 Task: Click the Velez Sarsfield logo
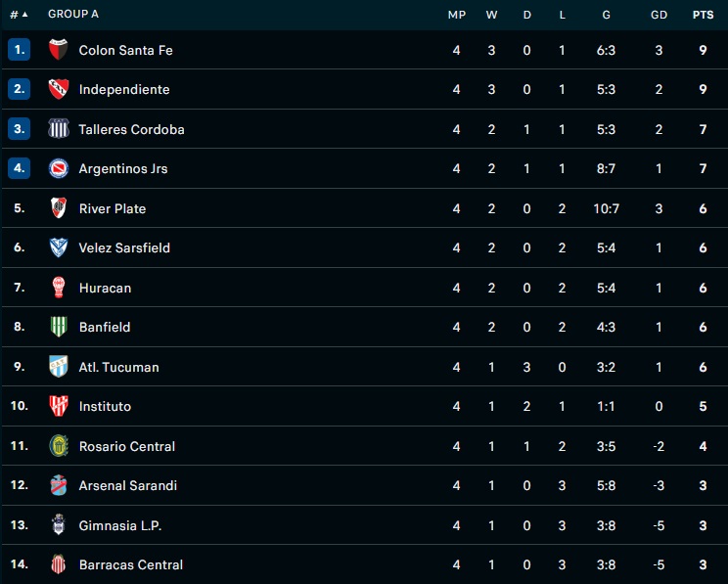[59, 248]
